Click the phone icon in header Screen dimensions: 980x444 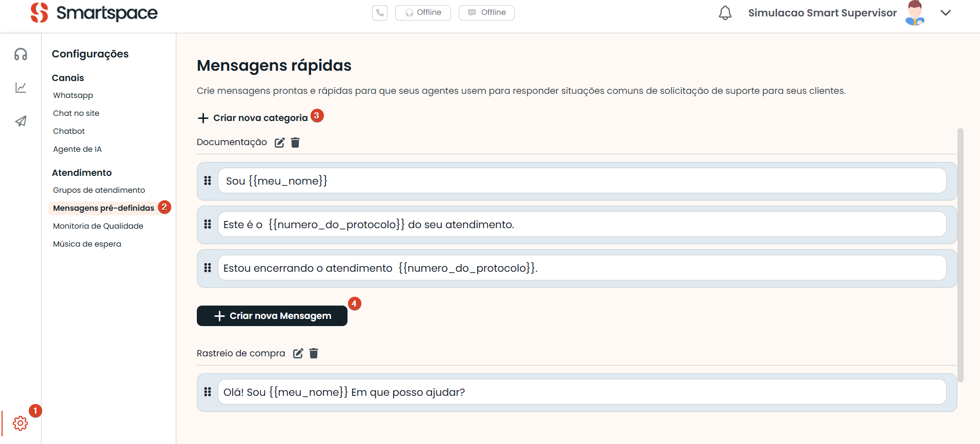tap(380, 13)
